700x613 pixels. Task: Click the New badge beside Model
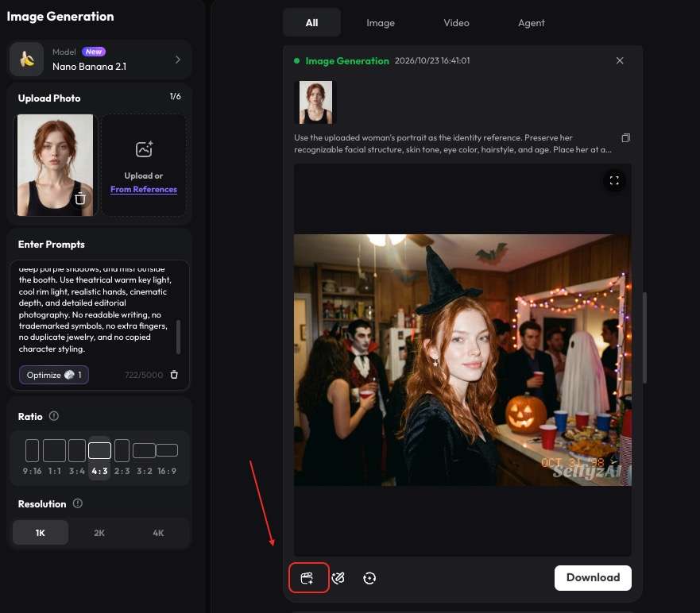tap(94, 52)
